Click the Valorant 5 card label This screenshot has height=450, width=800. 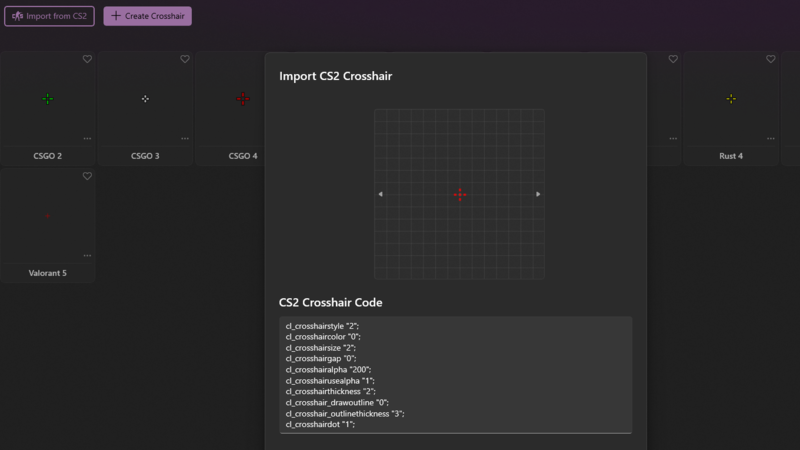[x=47, y=273]
